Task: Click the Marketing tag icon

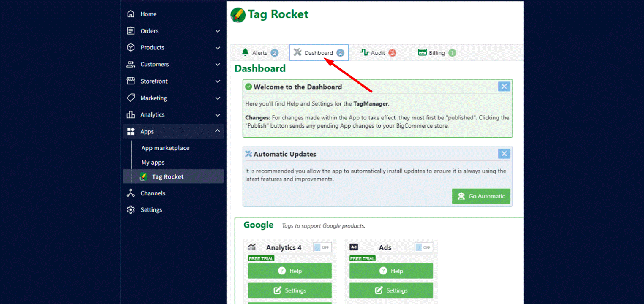Action: point(131,98)
